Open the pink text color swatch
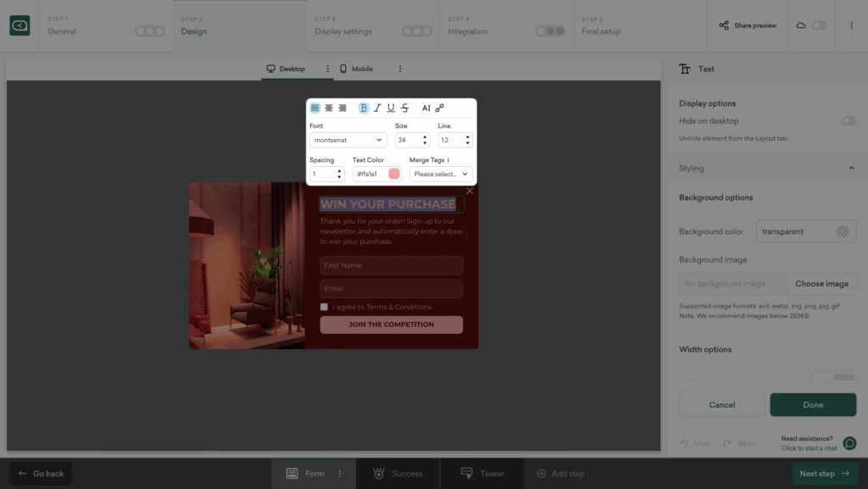The height and width of the screenshot is (489, 868). [394, 174]
